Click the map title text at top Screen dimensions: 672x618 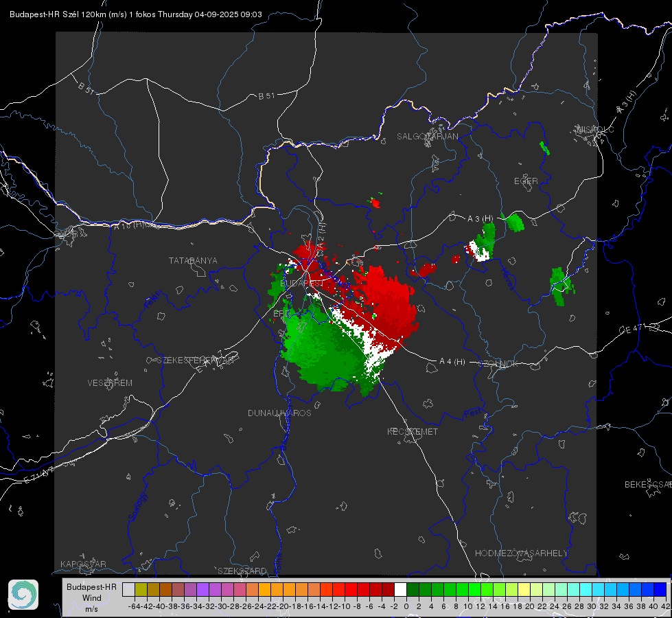(135, 14)
